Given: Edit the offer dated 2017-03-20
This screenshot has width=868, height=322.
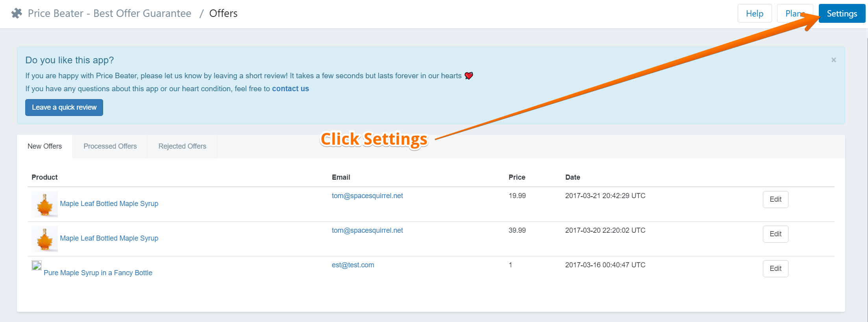Looking at the screenshot, I should point(775,234).
